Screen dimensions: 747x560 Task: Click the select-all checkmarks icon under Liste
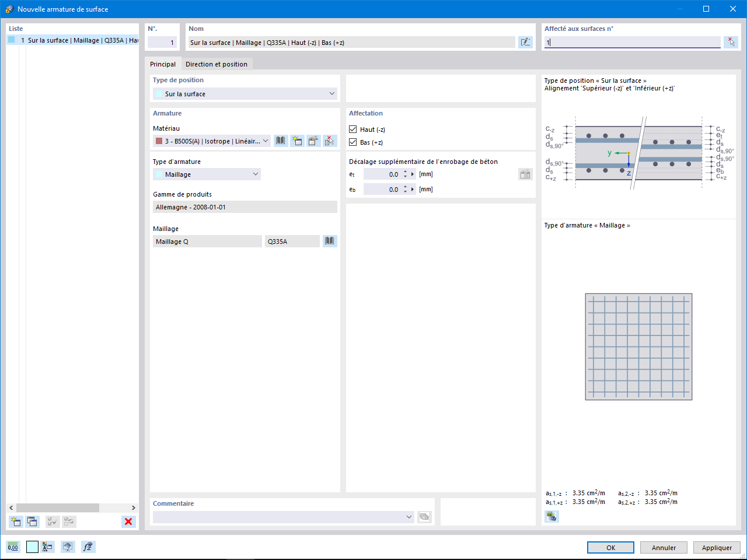point(53,521)
